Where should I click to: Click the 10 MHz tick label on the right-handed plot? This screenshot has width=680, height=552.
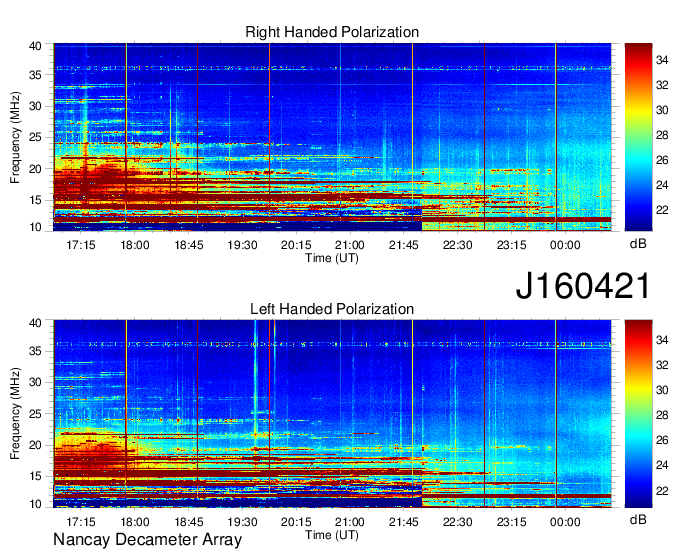35,227
